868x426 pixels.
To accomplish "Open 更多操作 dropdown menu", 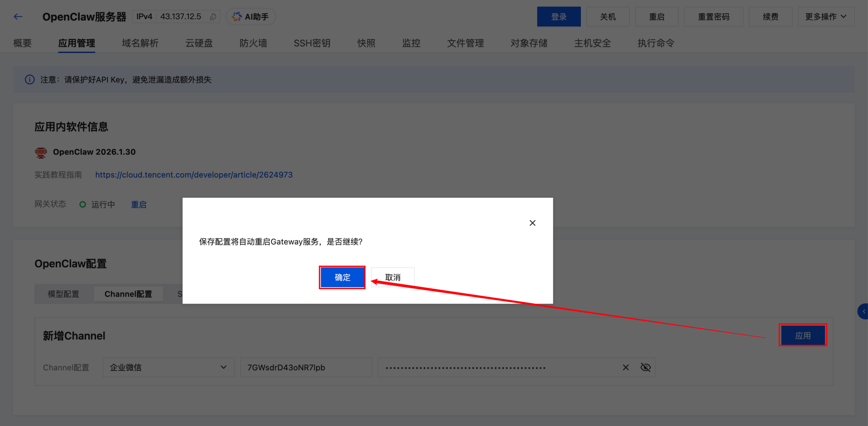I will tap(826, 17).
